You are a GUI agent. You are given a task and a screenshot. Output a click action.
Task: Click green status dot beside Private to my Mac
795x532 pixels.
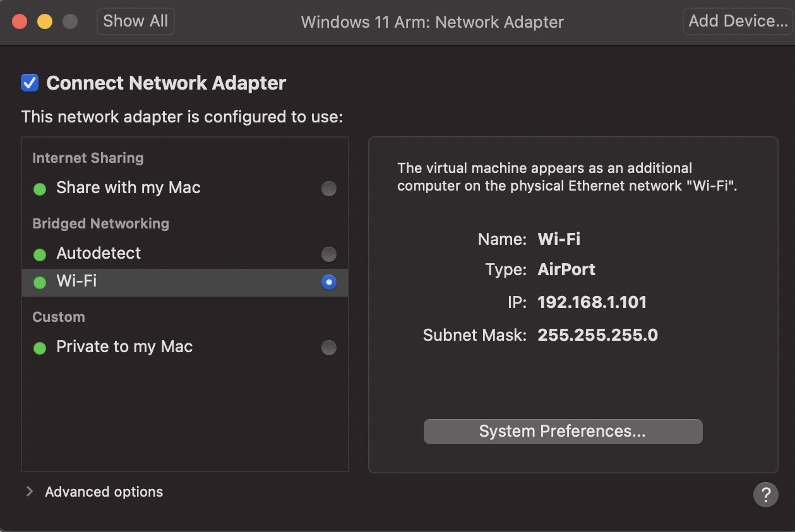pyautogui.click(x=40, y=348)
